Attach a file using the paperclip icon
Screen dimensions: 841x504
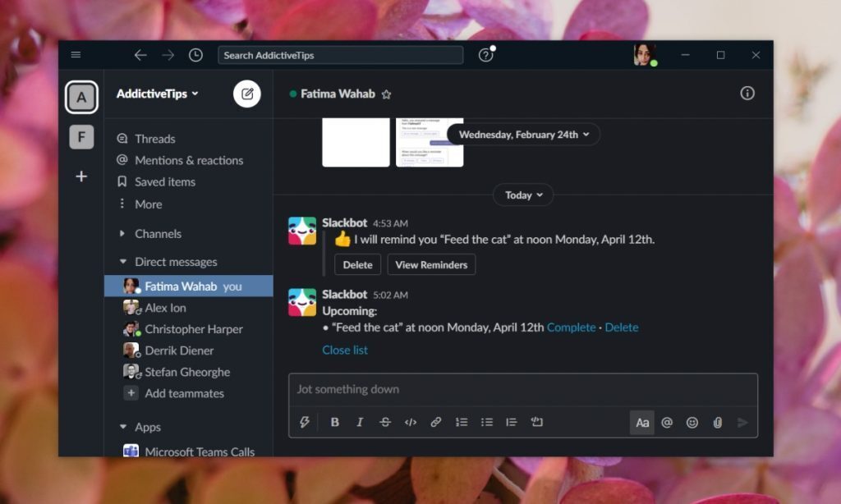coord(717,422)
